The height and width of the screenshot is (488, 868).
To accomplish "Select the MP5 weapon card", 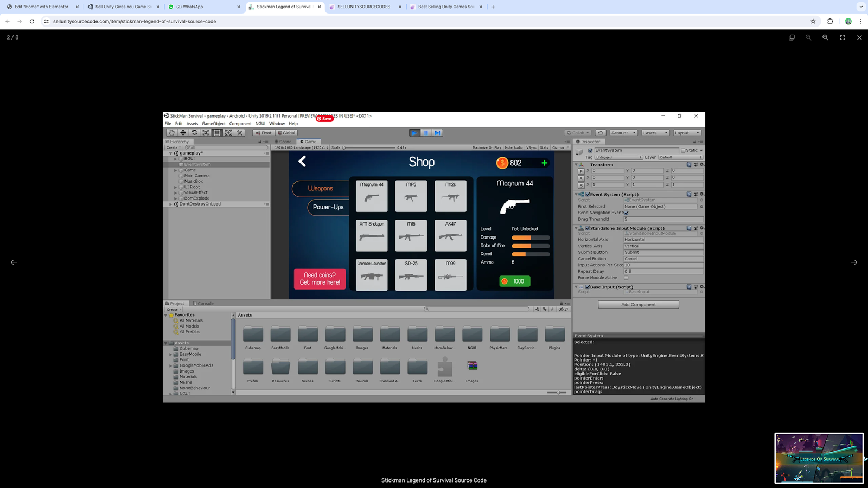I will (411, 196).
